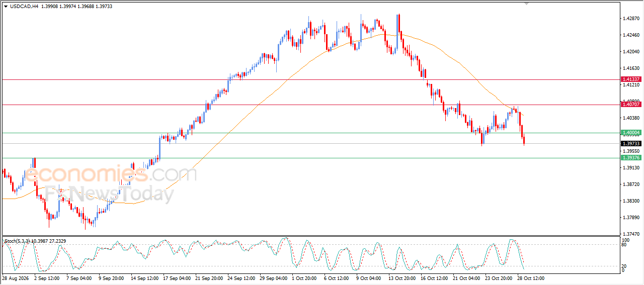Screen dimensions: 644x285
Task: Click the black current price label 1.39733
Action: 631,143
